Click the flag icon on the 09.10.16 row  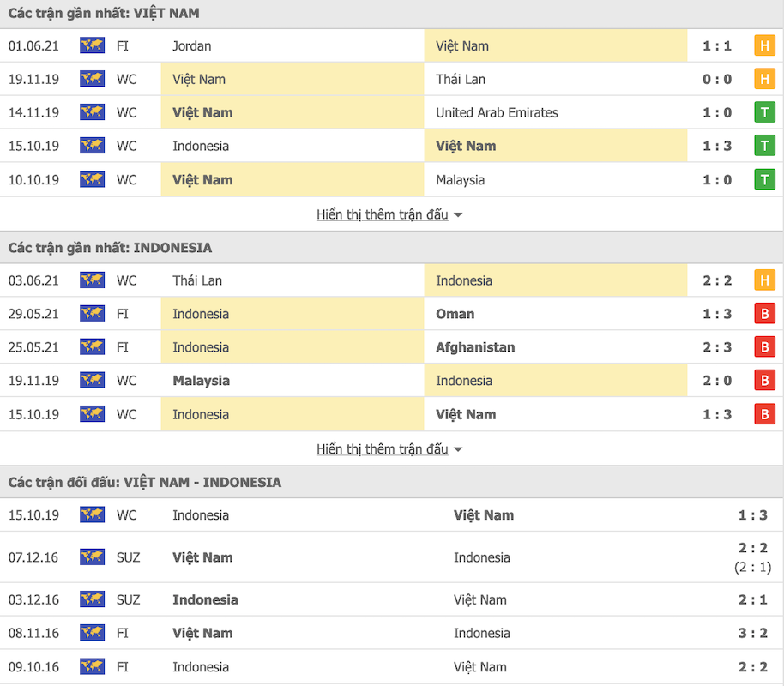(92, 666)
